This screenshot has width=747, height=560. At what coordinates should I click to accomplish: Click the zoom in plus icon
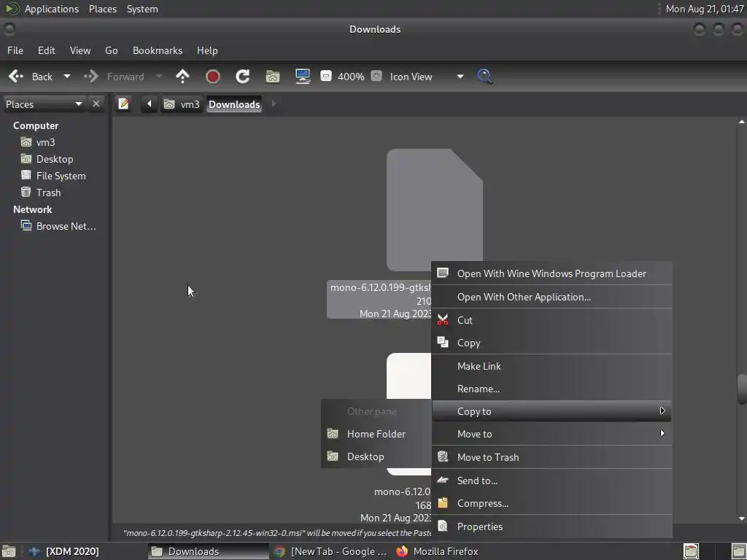click(x=376, y=76)
